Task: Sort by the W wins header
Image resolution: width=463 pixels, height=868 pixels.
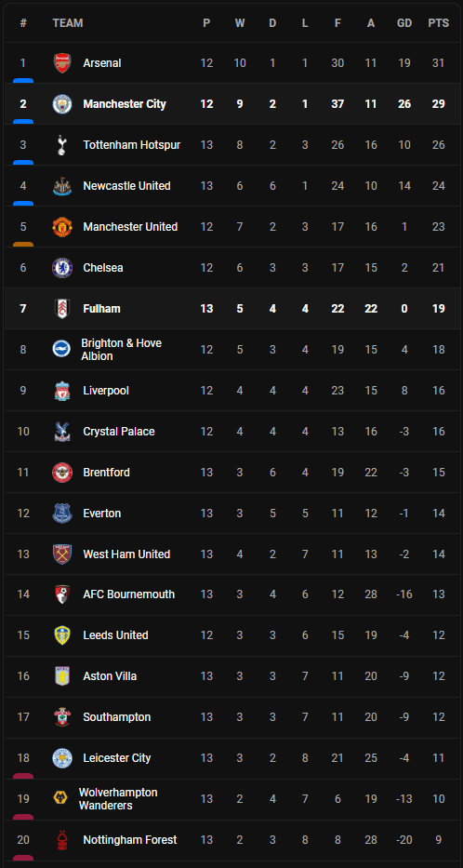Action: click(240, 23)
